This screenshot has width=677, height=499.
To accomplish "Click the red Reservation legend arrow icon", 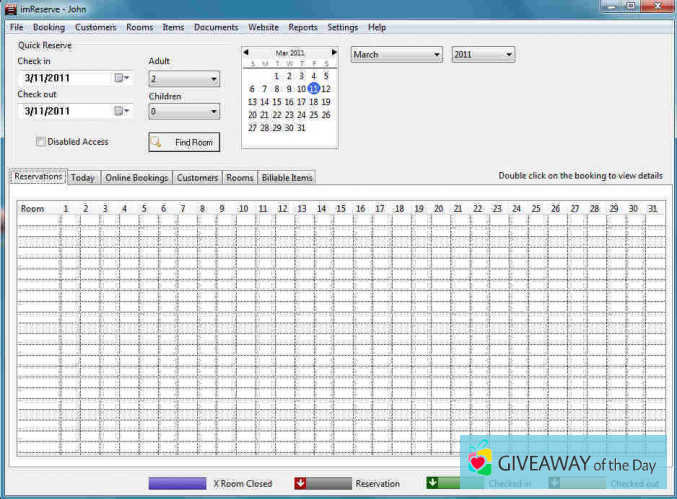I will pos(301,483).
